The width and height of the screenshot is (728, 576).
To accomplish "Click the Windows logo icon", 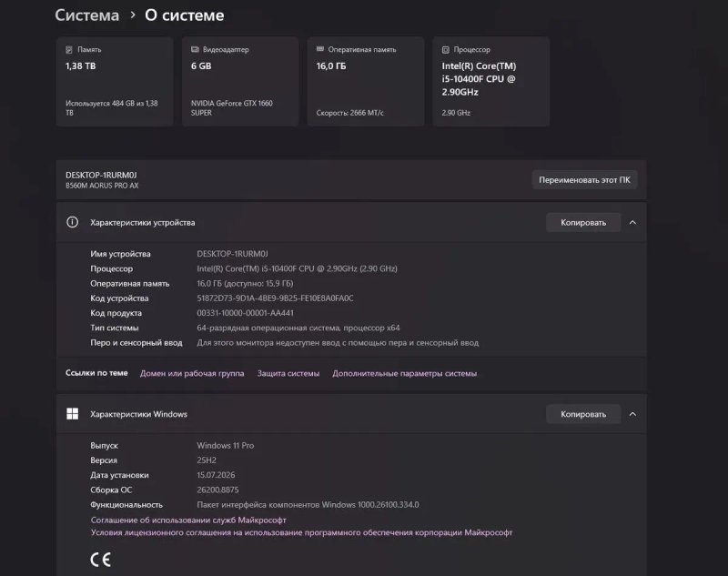I will pos(73,413).
